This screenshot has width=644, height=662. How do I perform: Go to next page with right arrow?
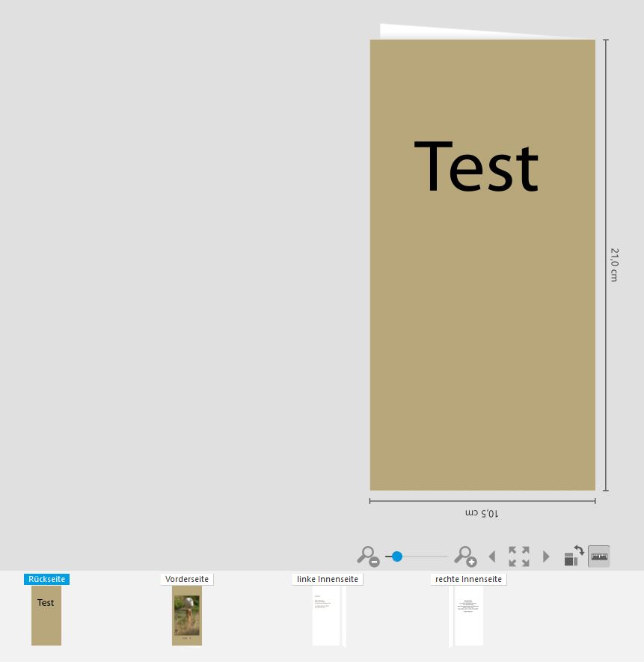tap(546, 557)
